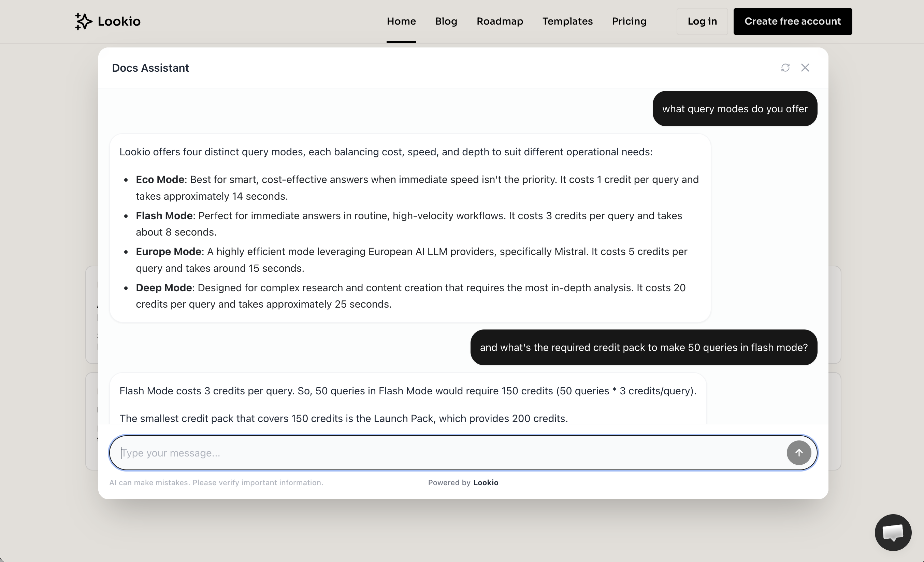Select the Home navigation item

401,22
